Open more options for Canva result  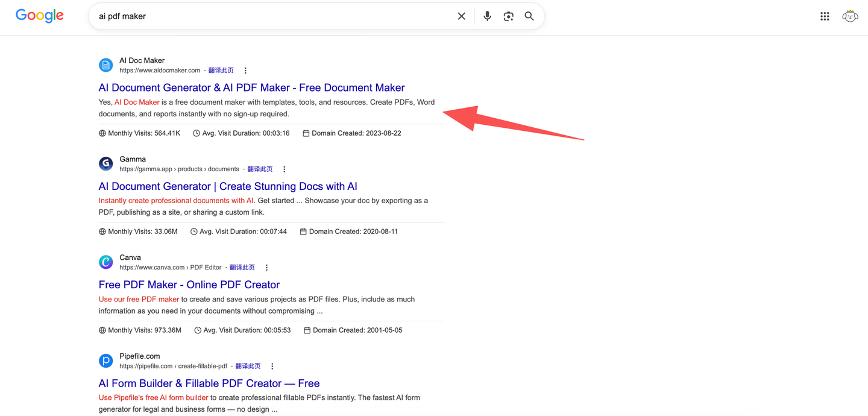(x=266, y=268)
